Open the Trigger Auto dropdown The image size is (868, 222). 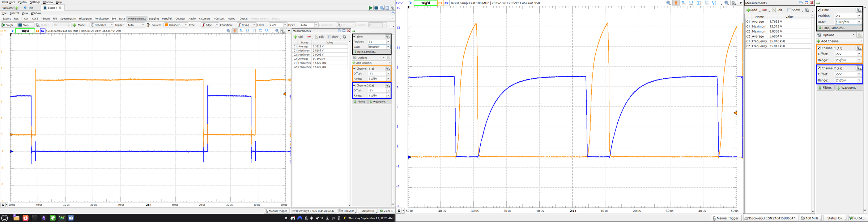coord(136,25)
